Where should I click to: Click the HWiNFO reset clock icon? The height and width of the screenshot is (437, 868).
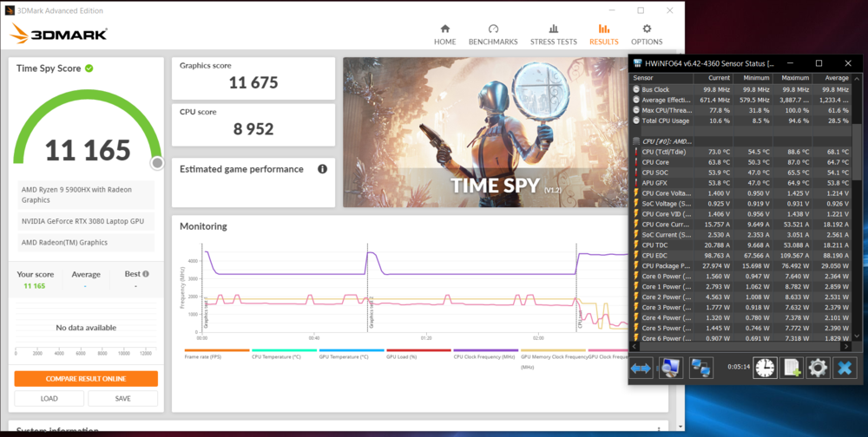(x=765, y=368)
